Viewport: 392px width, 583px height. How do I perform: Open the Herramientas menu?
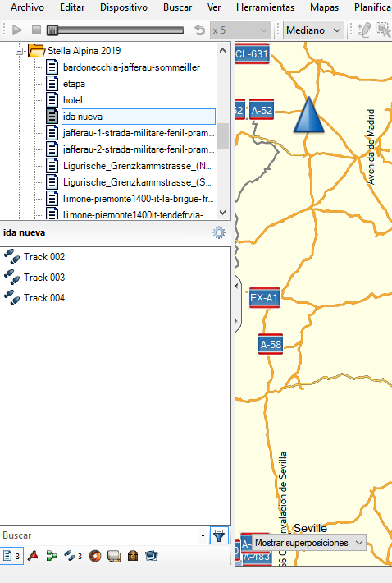[x=265, y=7]
